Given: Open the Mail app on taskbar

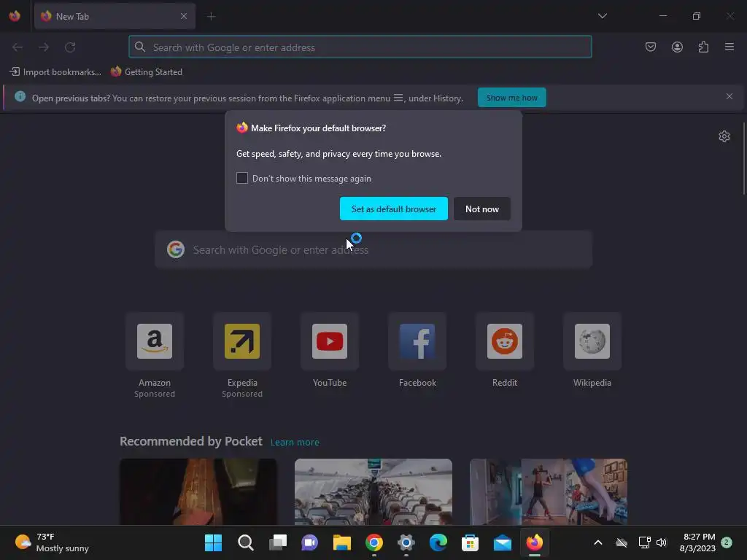Looking at the screenshot, I should click(502, 542).
